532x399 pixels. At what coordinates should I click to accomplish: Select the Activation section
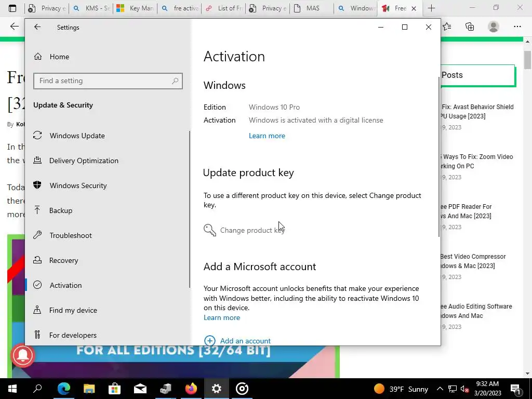58,285
